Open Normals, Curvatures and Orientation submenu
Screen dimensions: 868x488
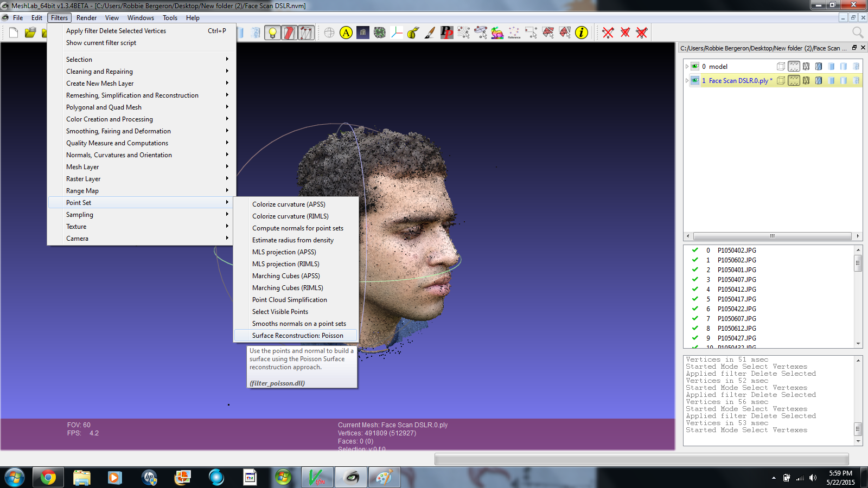[141, 155]
